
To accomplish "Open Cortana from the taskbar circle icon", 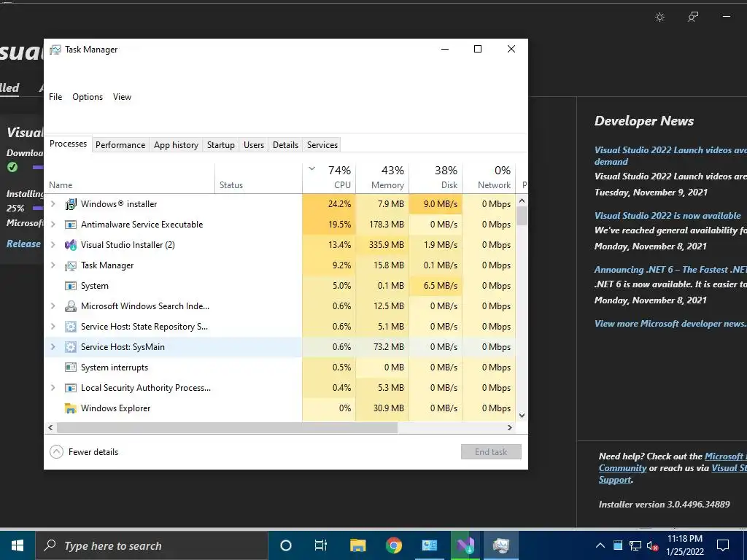I will 286,545.
